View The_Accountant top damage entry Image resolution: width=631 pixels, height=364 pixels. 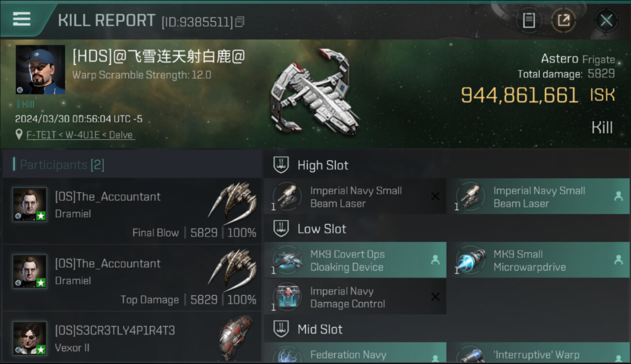[132, 278]
